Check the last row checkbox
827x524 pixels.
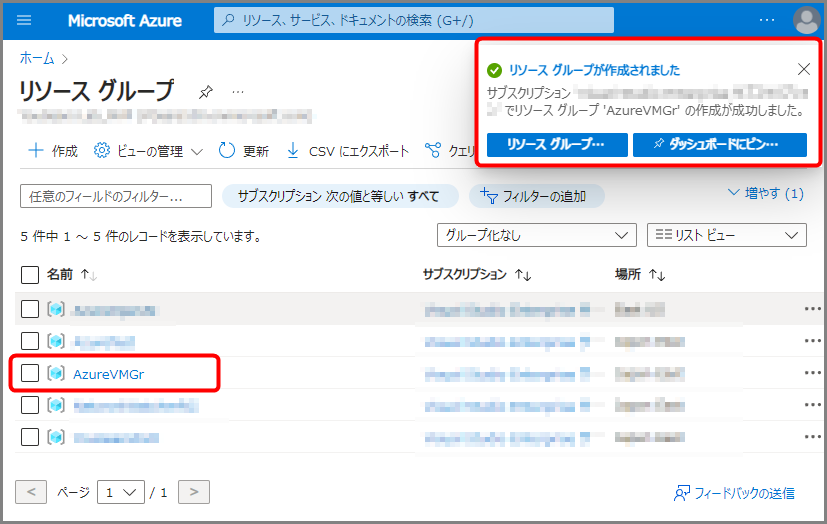pyautogui.click(x=30, y=437)
